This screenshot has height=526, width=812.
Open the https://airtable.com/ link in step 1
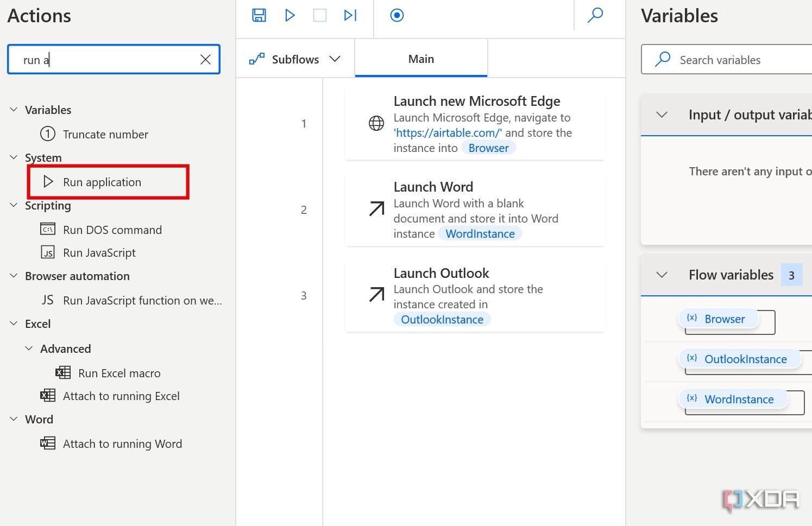(x=448, y=133)
